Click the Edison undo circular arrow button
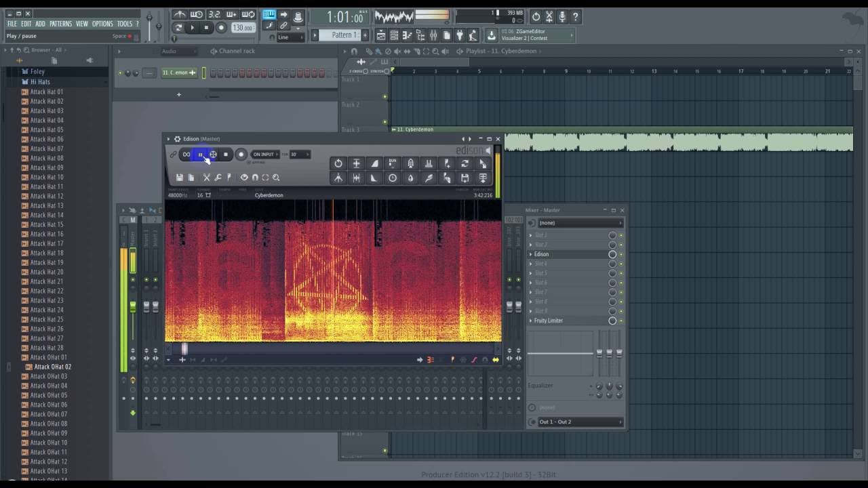The image size is (868, 488). click(x=338, y=163)
